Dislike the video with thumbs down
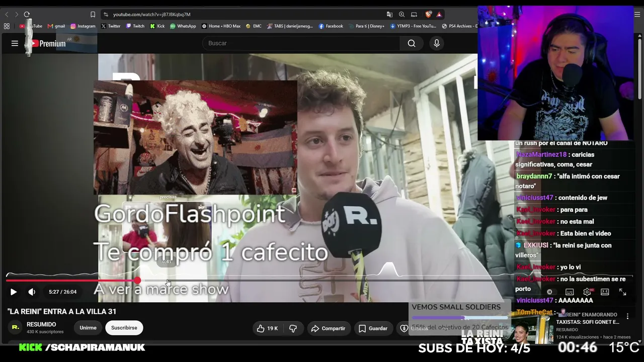This screenshot has height=362, width=644. click(293, 328)
